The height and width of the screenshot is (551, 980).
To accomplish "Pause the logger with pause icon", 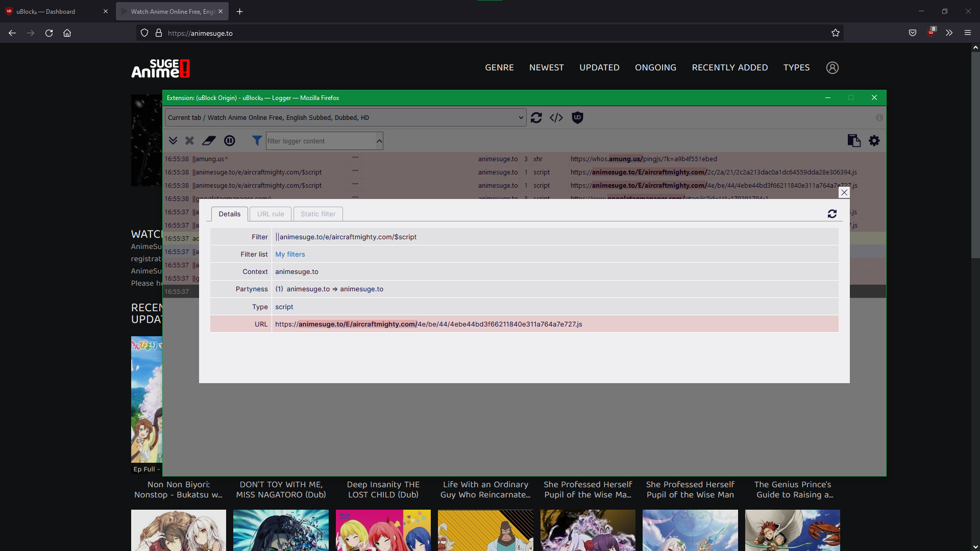I will pyautogui.click(x=230, y=141).
